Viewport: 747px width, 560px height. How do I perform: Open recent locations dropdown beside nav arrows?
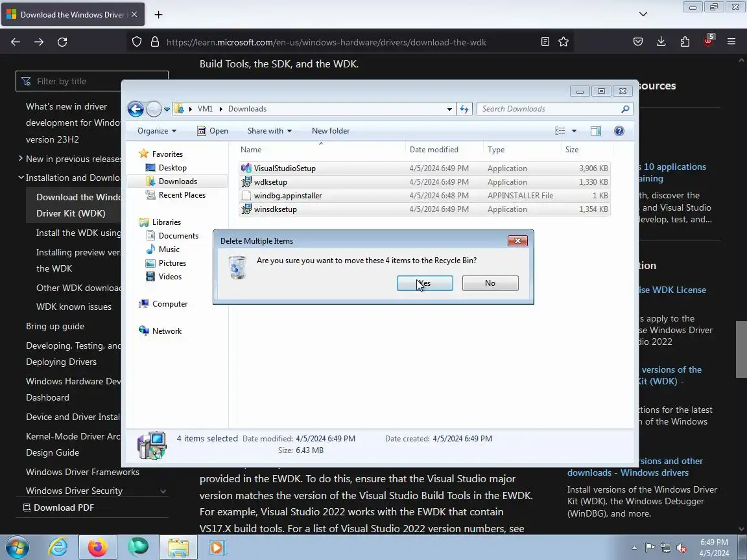167,109
